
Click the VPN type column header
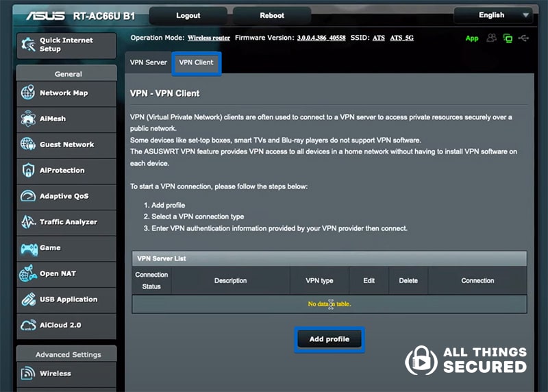319,280
